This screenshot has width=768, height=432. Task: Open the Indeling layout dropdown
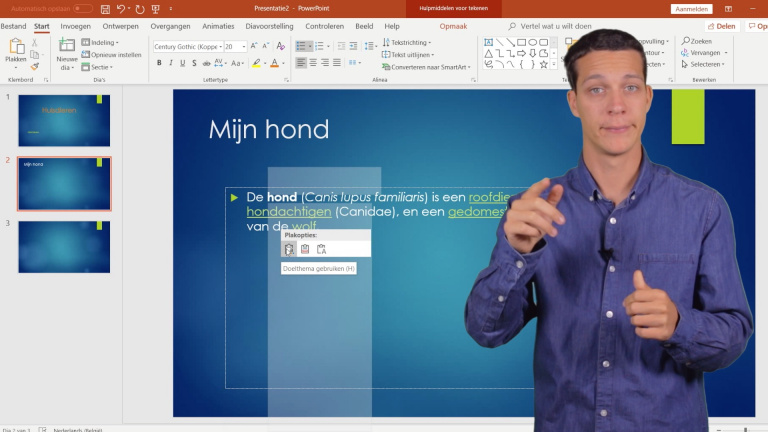point(100,43)
